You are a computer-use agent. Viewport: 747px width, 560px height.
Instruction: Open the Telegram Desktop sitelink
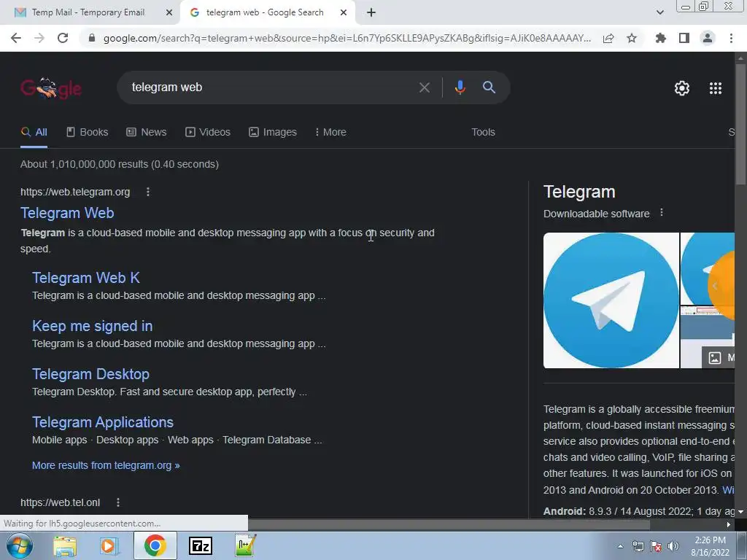pos(90,374)
